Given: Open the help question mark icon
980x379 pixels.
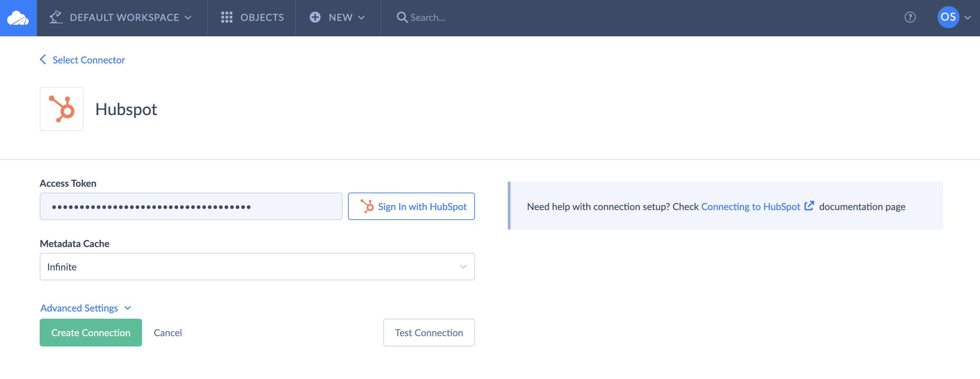Looking at the screenshot, I should (x=910, y=17).
